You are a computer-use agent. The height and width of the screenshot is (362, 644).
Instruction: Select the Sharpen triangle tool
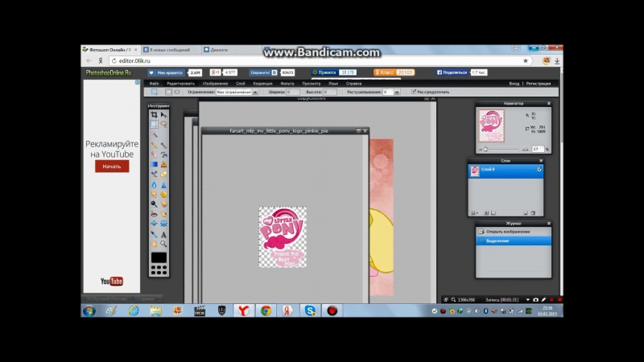pyautogui.click(x=163, y=185)
